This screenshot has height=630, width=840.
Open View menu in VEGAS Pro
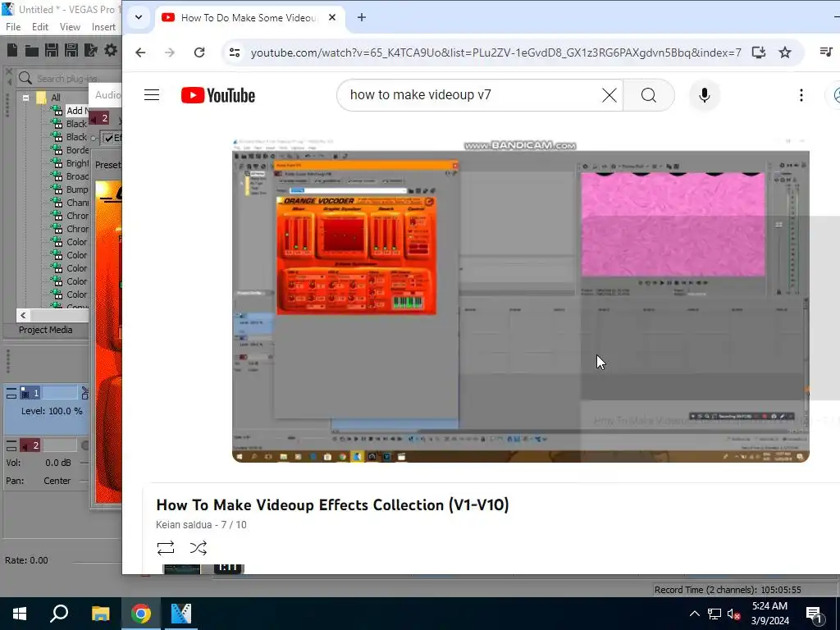[70, 27]
